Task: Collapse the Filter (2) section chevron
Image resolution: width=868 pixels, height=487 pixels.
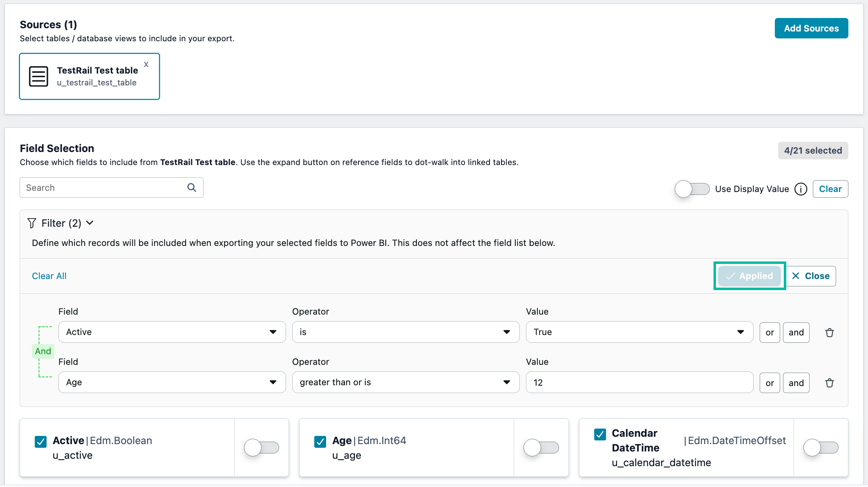Action: (x=90, y=223)
